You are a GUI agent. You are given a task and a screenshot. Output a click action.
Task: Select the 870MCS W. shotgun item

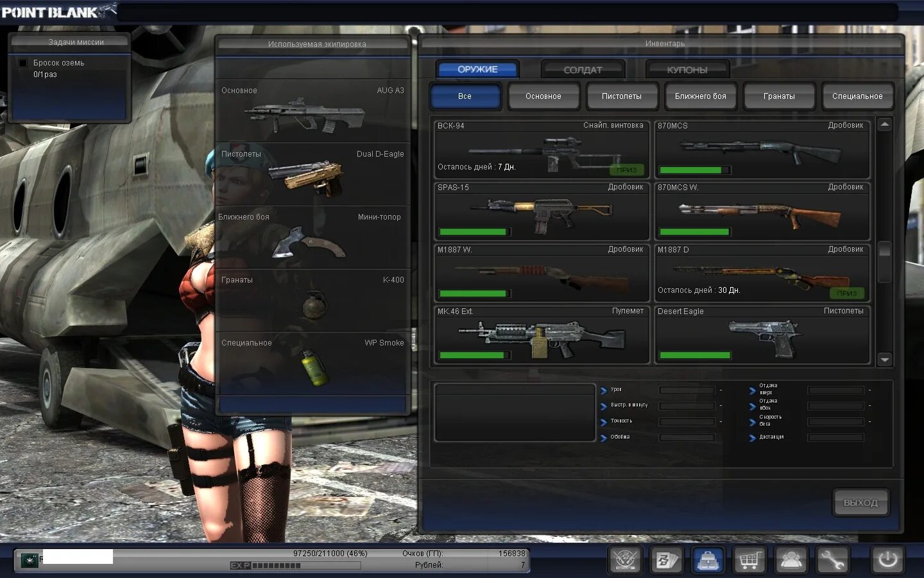(x=762, y=211)
